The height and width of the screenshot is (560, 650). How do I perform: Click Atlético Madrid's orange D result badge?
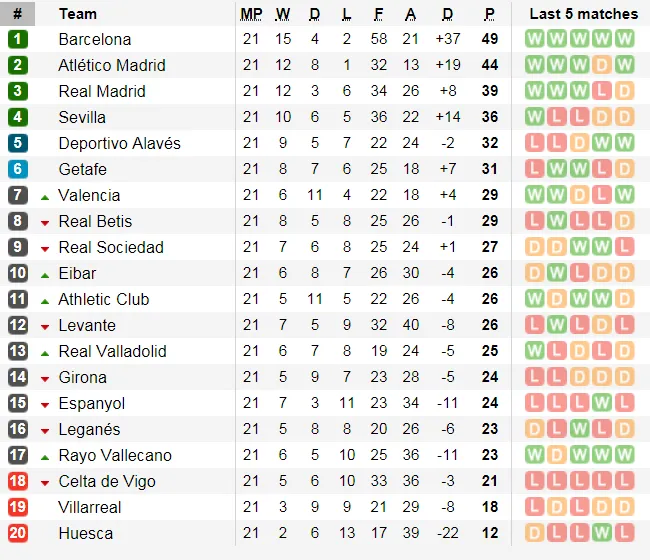[602, 65]
